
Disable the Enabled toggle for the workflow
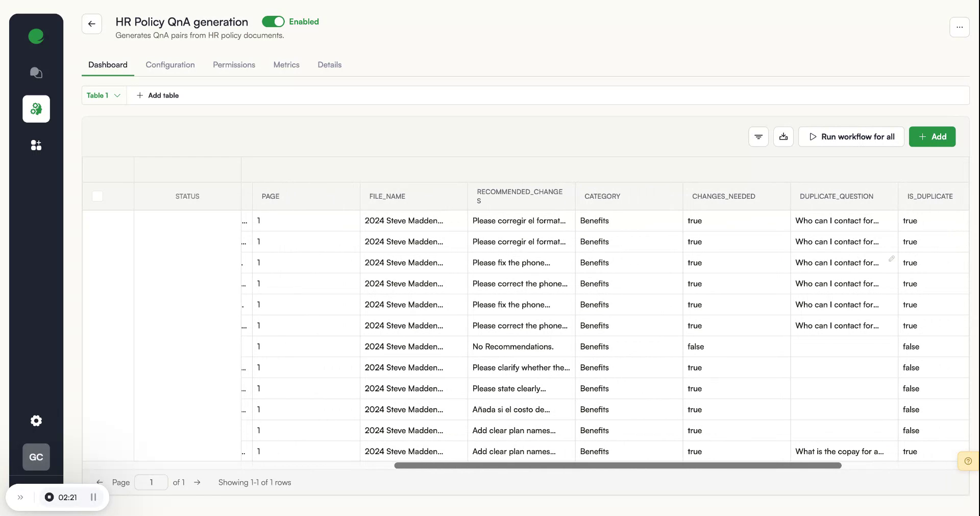point(274,21)
